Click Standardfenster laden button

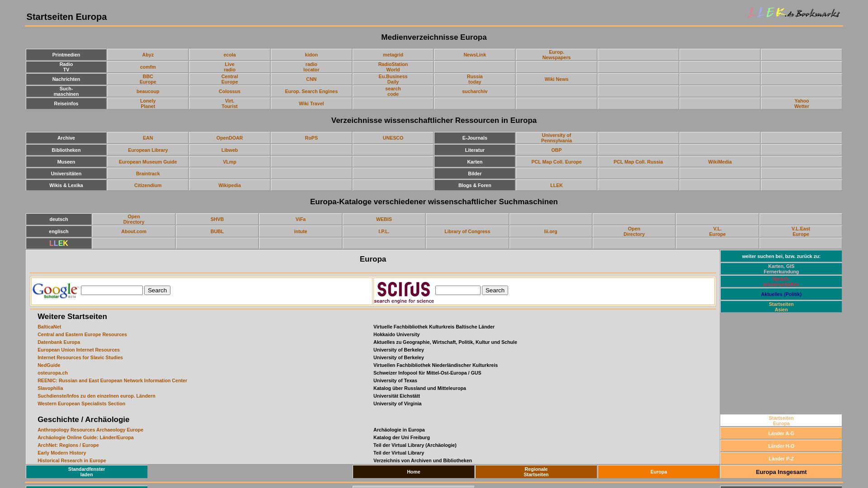pos(87,472)
